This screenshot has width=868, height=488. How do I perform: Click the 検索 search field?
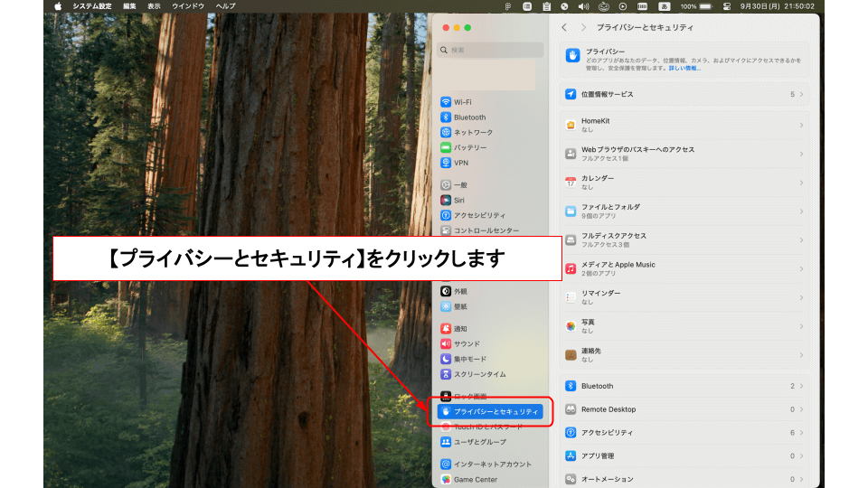point(493,51)
